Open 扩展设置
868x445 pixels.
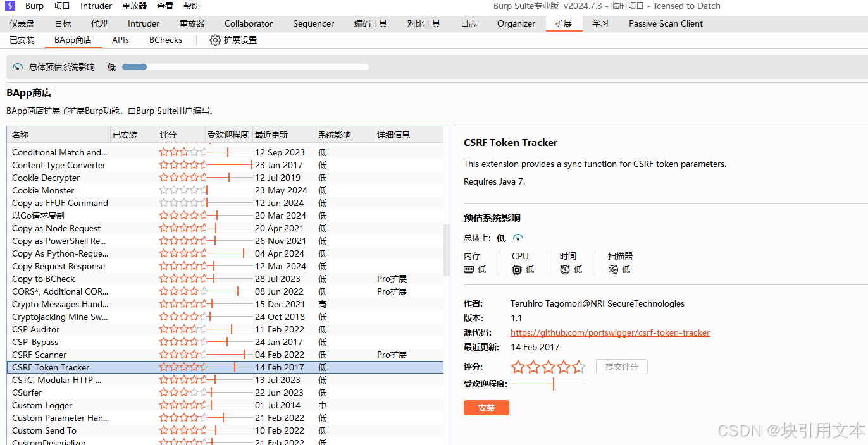tap(233, 40)
